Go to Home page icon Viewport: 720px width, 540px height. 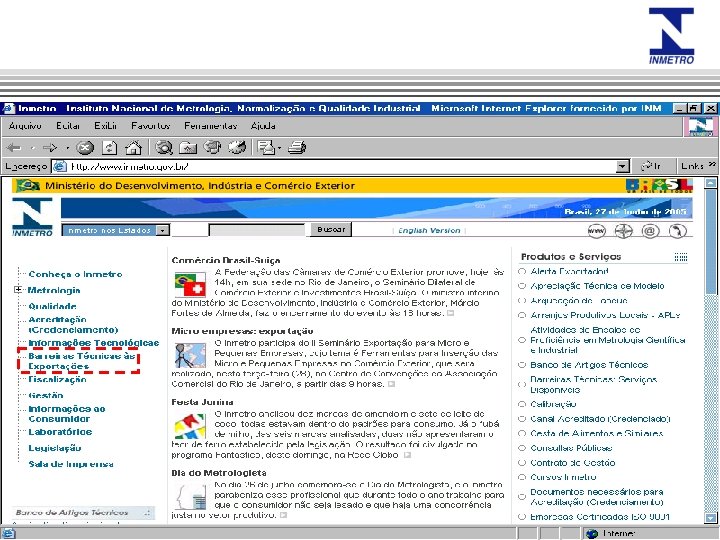click(134, 148)
